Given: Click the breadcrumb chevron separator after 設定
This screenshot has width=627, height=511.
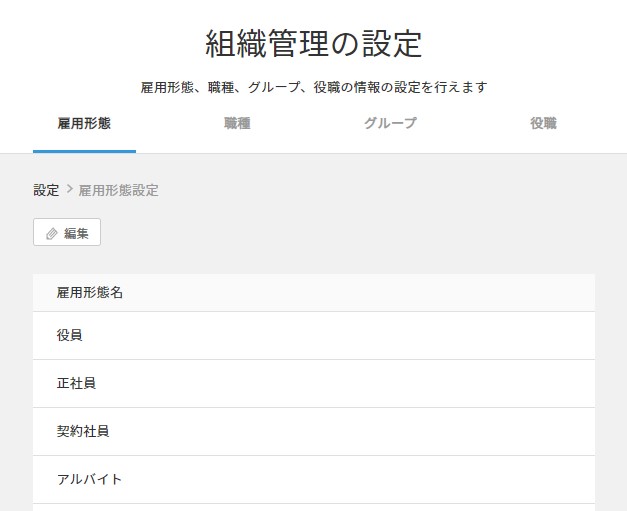Looking at the screenshot, I should 69,190.
